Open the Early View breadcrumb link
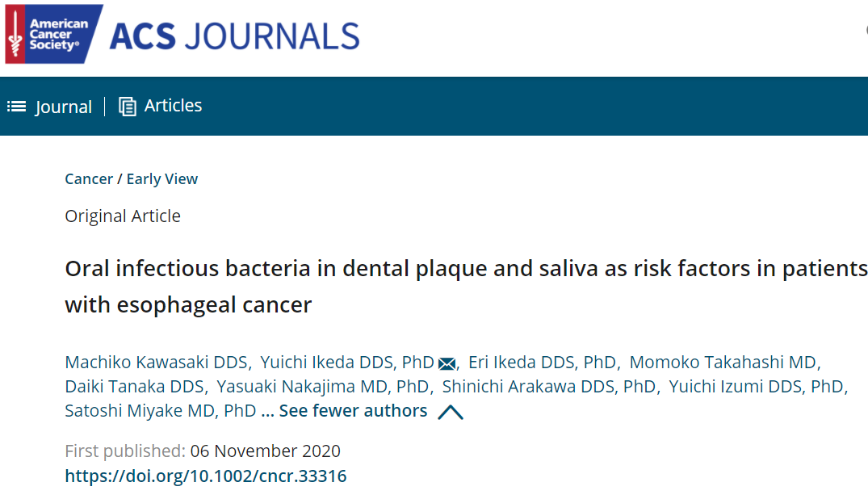Image resolution: width=868 pixels, height=499 pixels. pos(162,179)
